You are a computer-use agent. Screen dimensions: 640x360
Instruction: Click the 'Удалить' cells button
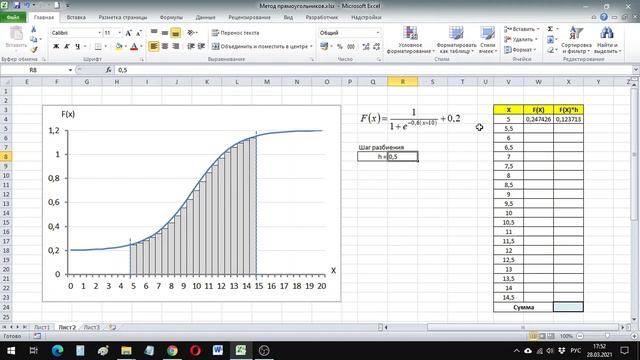[521, 39]
